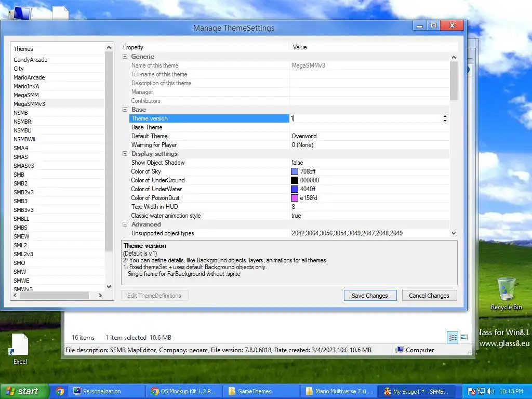532x399 pixels.
Task: Click property grid scroll up arrow
Action: (454, 57)
